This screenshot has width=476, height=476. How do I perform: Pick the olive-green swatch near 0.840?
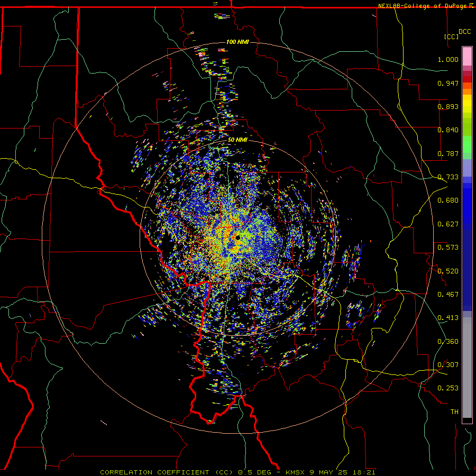[467, 127]
